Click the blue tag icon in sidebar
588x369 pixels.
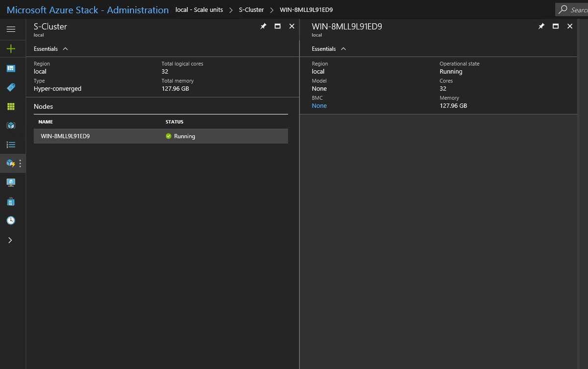11,87
